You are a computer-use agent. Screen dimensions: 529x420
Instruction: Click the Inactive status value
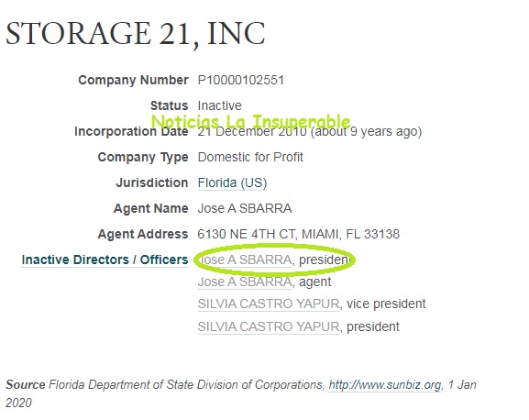220,106
